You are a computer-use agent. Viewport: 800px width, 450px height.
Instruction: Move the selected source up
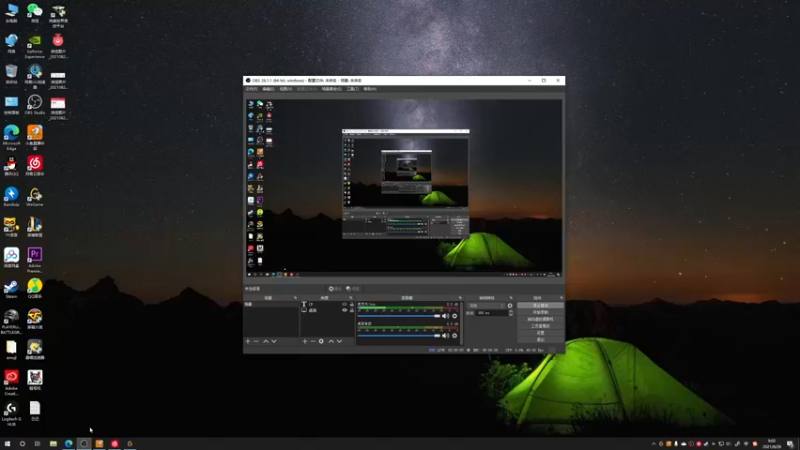(x=331, y=341)
